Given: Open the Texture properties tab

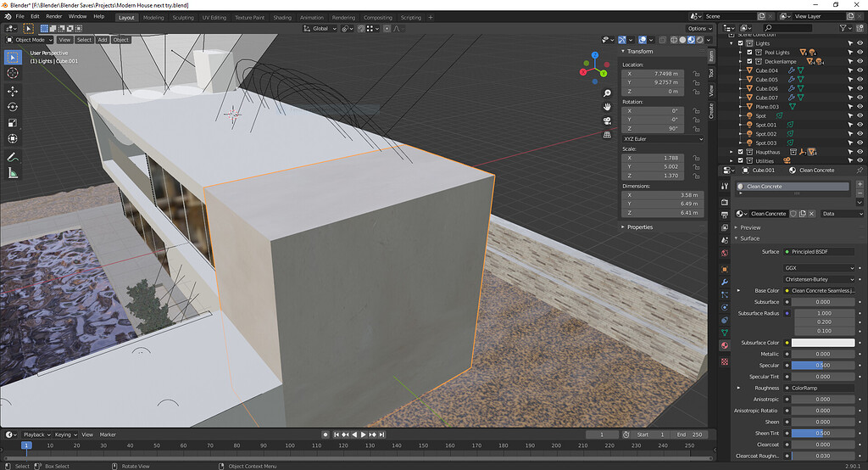Looking at the screenshot, I should [x=725, y=361].
